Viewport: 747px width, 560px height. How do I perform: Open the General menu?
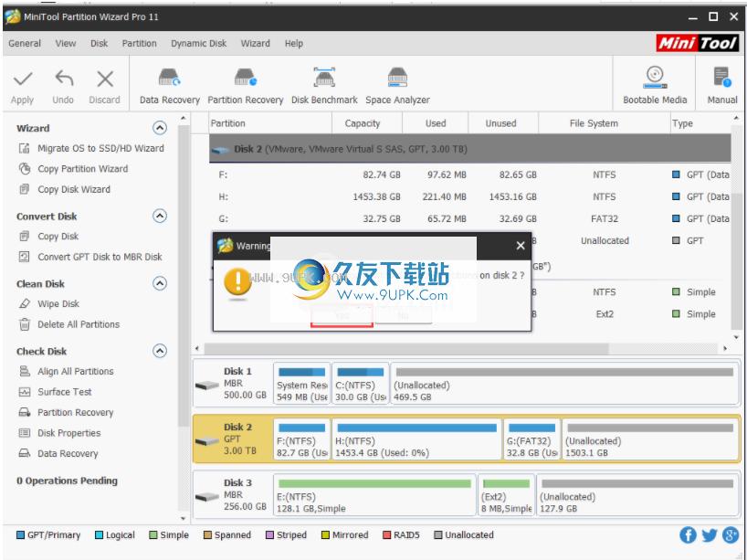tap(25, 43)
